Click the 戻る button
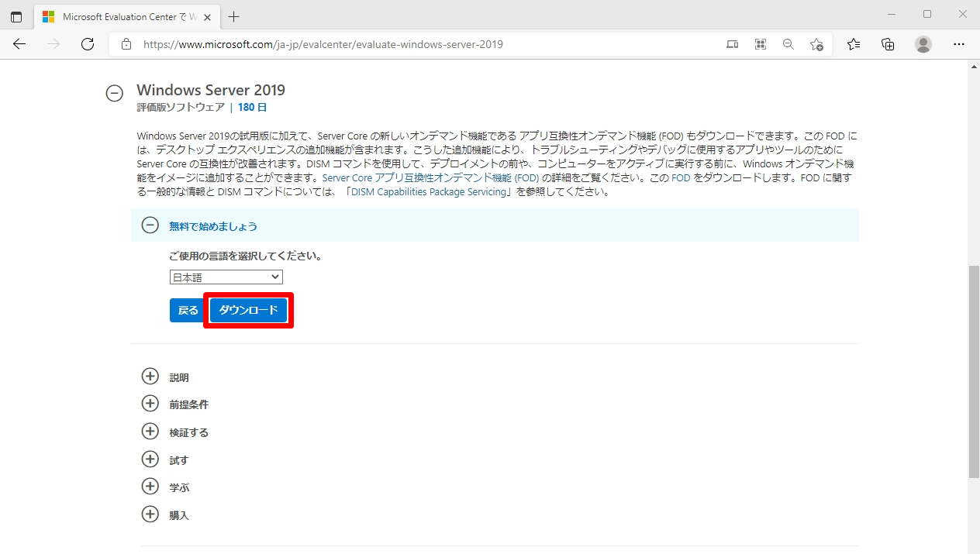Screen dimensions: 980x554 [188, 310]
